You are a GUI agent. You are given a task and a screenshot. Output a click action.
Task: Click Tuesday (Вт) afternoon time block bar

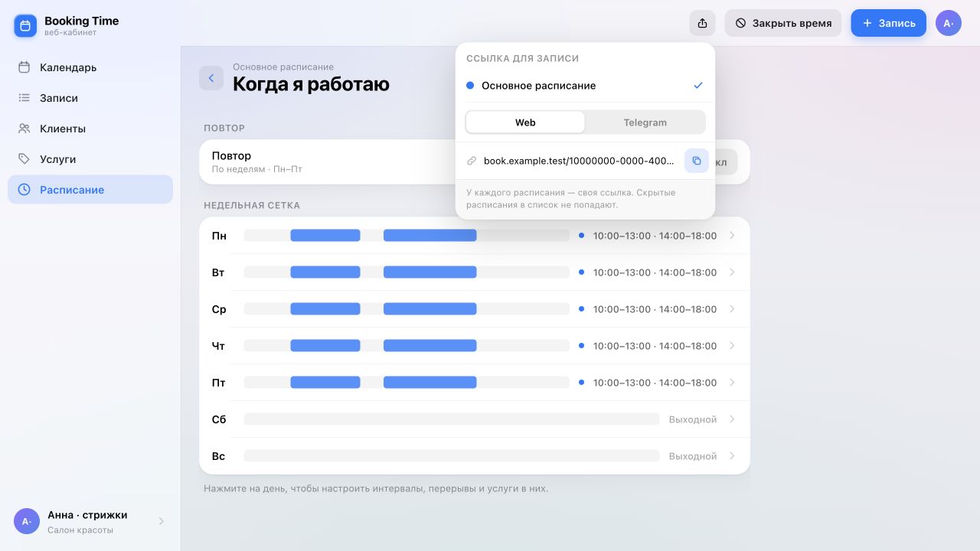tap(430, 272)
